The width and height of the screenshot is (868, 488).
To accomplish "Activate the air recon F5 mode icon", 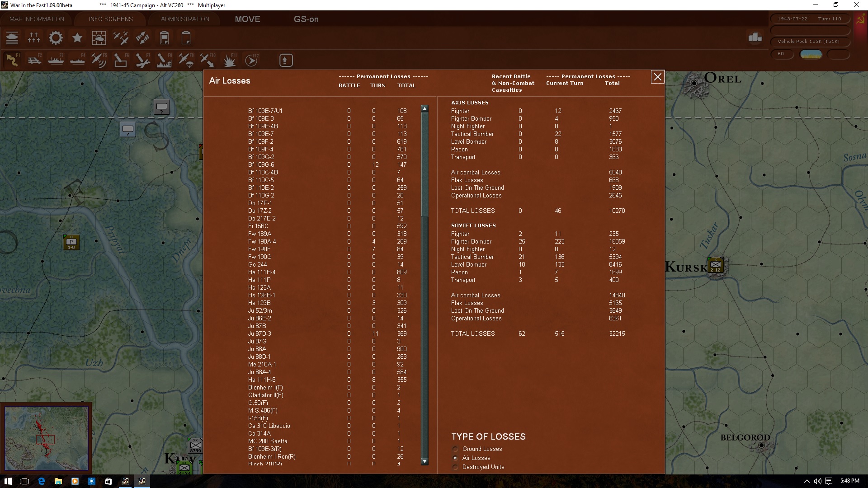I will 99,60.
